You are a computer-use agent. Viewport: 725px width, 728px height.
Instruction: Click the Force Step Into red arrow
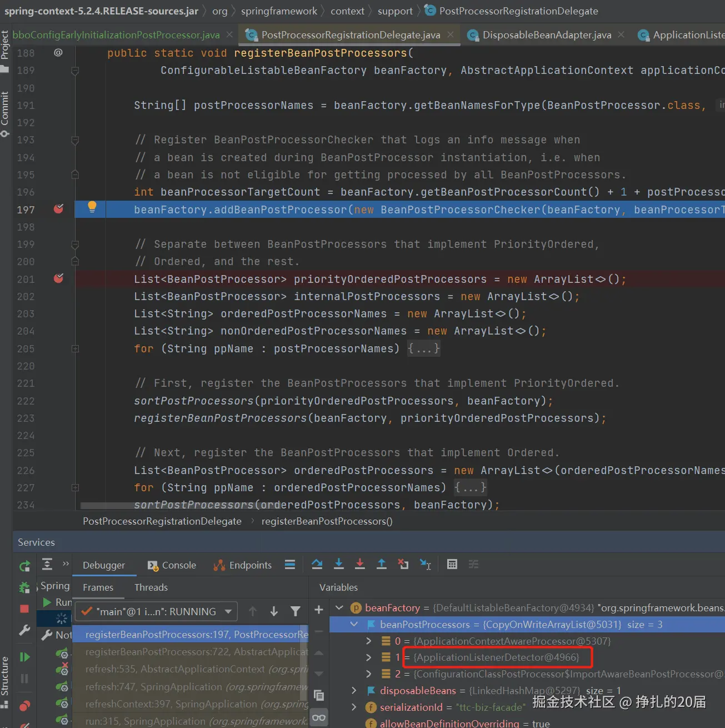click(360, 565)
